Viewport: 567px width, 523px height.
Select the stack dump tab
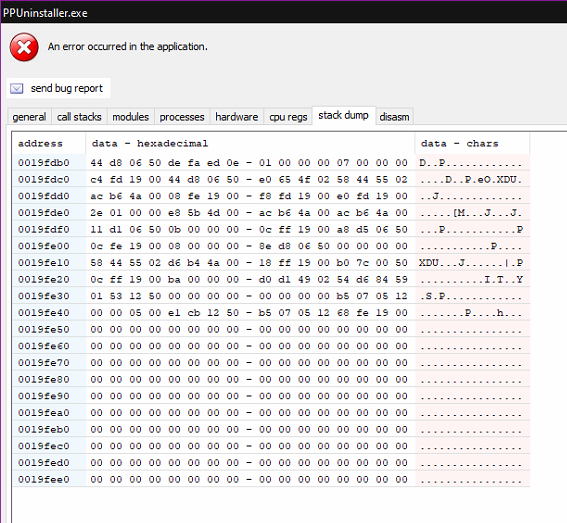[344, 116]
